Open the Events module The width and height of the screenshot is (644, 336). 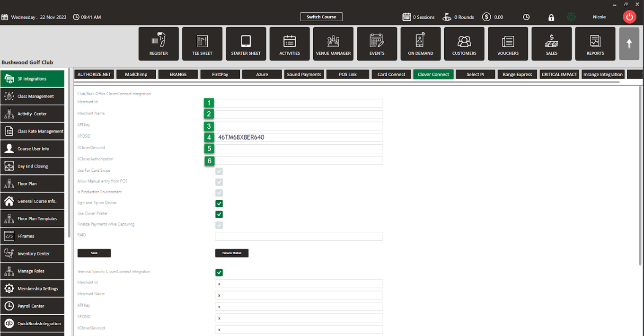[x=377, y=44]
